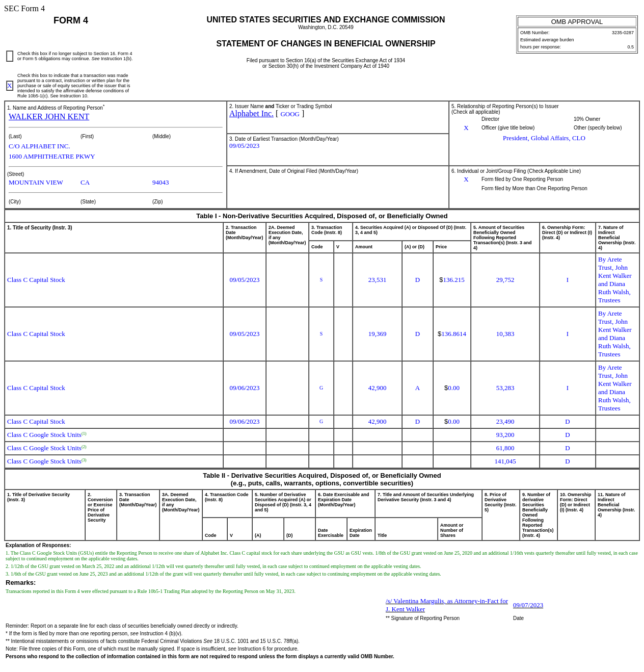Click the 141,045 Google Stock Units amount
This screenshot has height=672, width=644.
(x=505, y=461)
